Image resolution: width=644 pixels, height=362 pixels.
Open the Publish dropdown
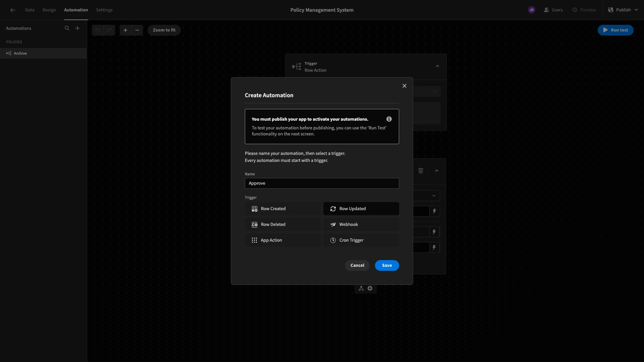[x=623, y=10]
